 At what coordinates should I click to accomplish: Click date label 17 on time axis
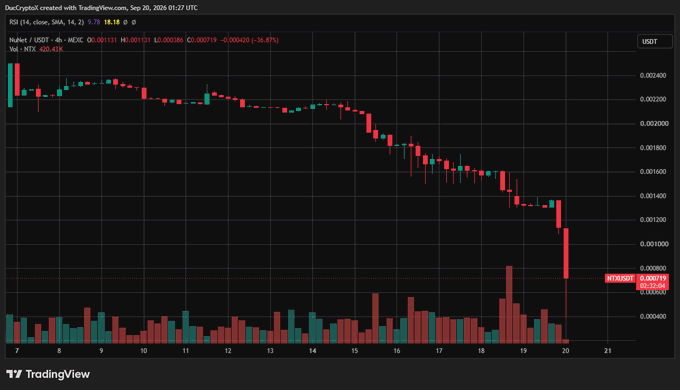(439, 351)
